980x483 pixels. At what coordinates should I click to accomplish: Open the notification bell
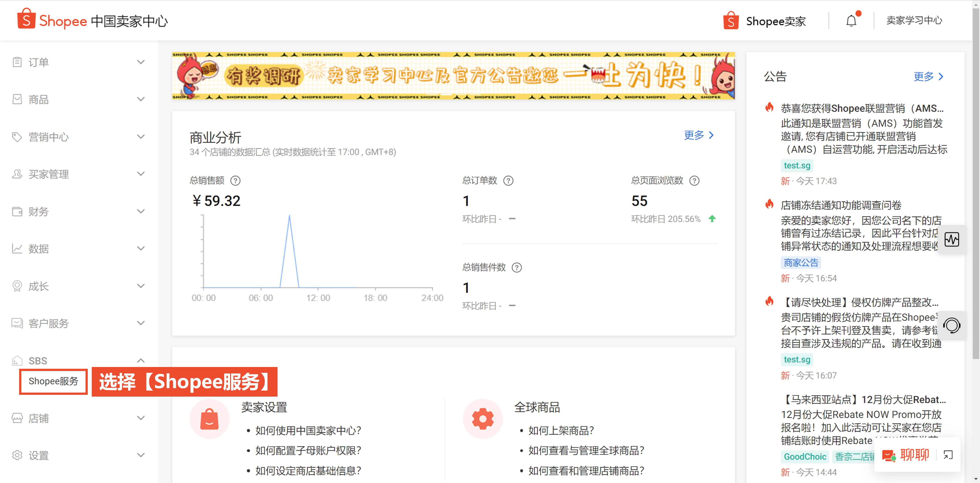(851, 20)
